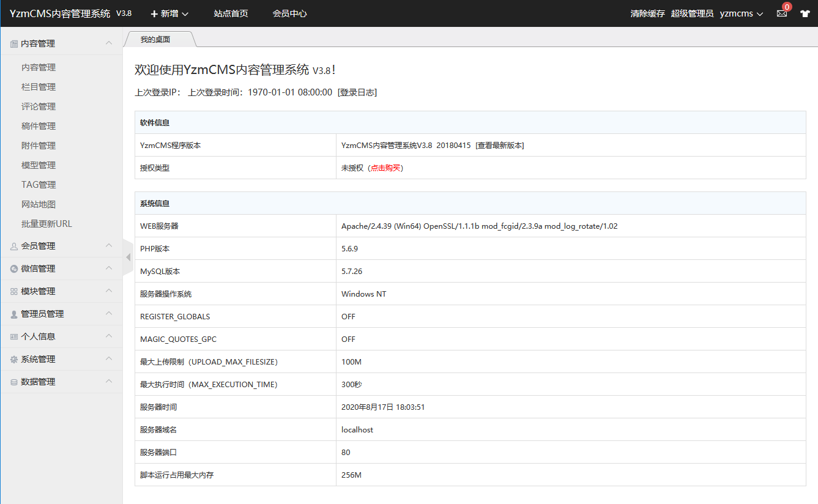Open 会员中心 in the top menu
This screenshot has width=818, height=504.
[289, 13]
